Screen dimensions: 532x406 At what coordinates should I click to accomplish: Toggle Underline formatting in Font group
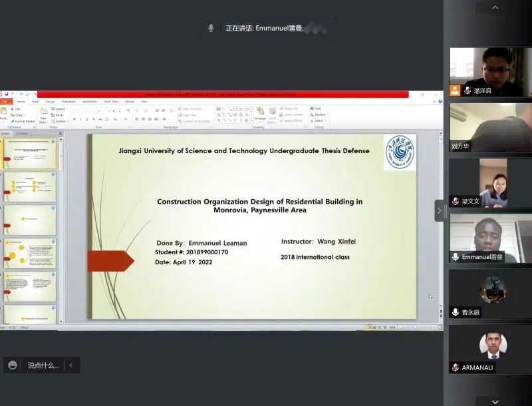pyautogui.click(x=87, y=119)
